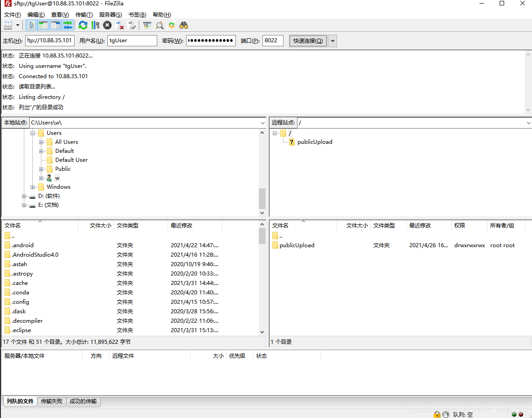Click the 快速连接(Q) button
The image size is (532, 418).
pos(308,41)
